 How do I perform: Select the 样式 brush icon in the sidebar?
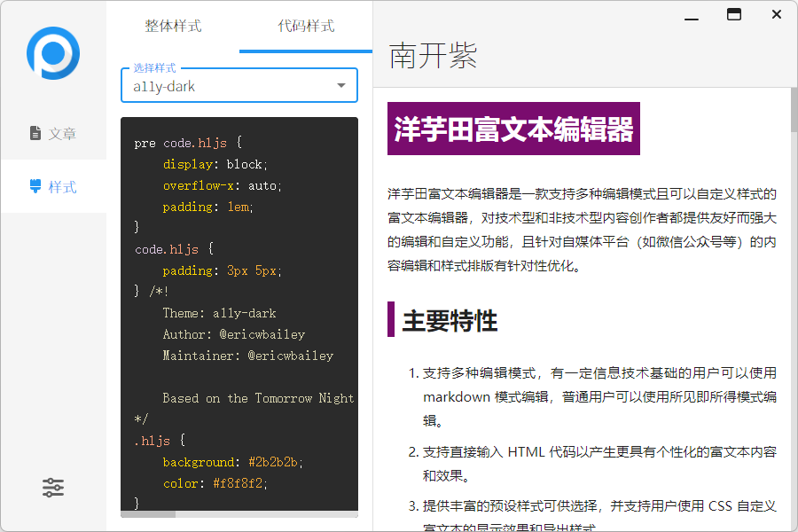click(35, 186)
